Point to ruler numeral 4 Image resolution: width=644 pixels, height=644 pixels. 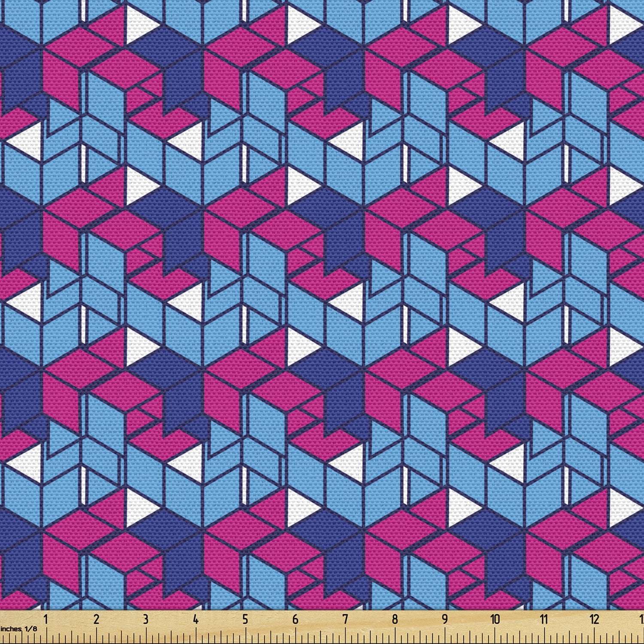pos(196,619)
